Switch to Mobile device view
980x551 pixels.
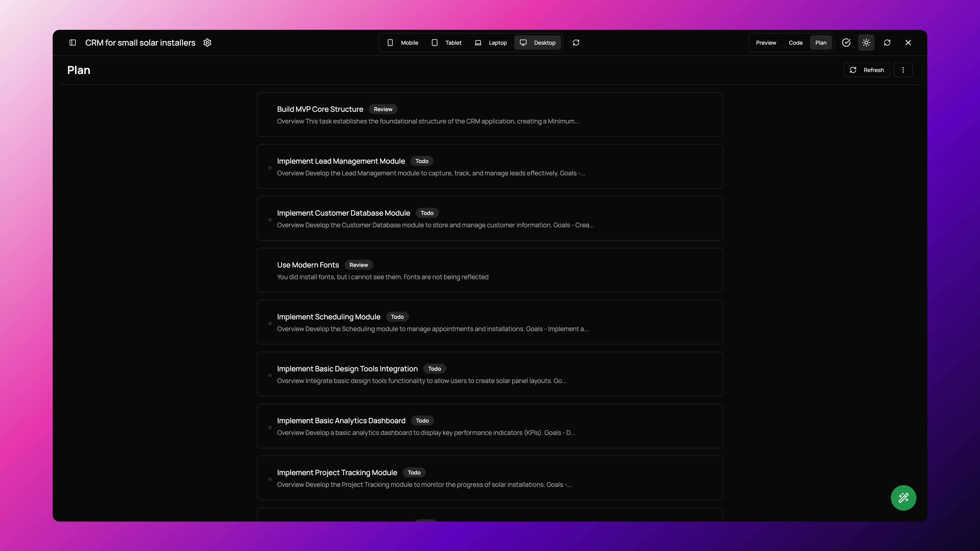coord(403,43)
